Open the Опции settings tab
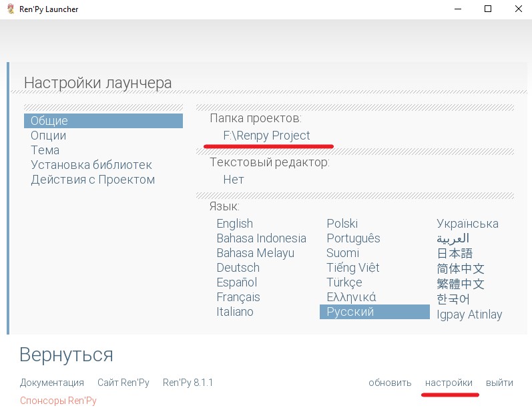This screenshot has height=420, width=532. (x=48, y=136)
